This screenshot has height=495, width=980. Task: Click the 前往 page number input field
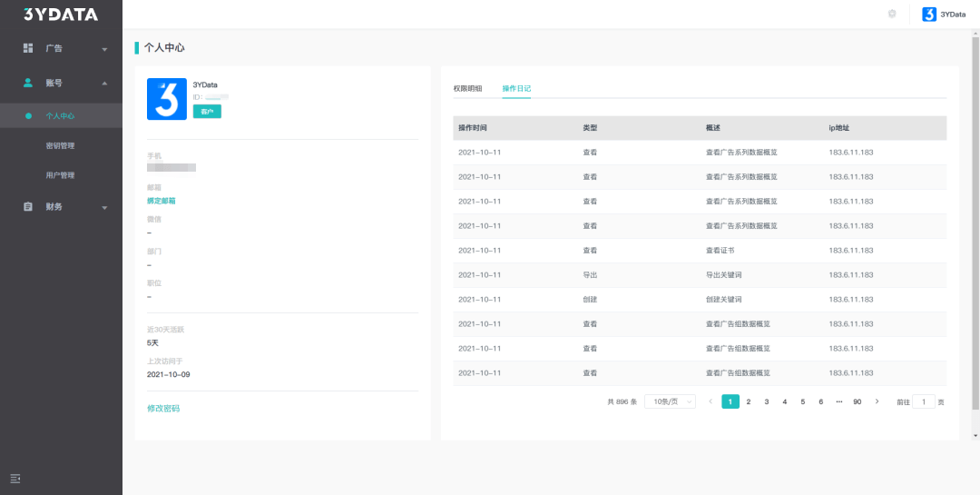(924, 401)
